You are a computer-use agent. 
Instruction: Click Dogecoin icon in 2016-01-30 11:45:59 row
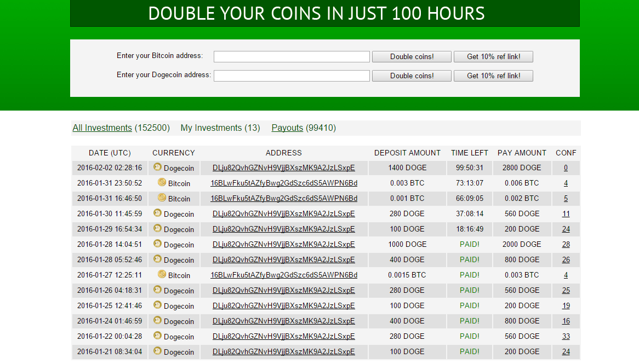point(157,213)
